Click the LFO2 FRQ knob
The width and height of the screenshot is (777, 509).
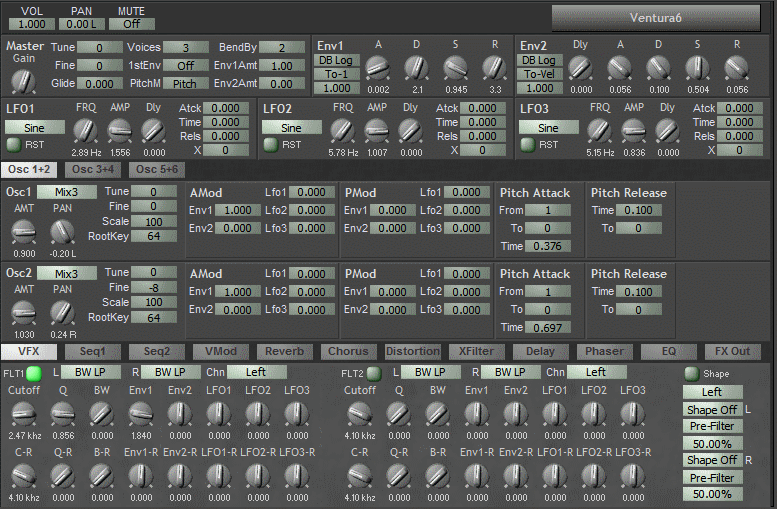(342, 131)
